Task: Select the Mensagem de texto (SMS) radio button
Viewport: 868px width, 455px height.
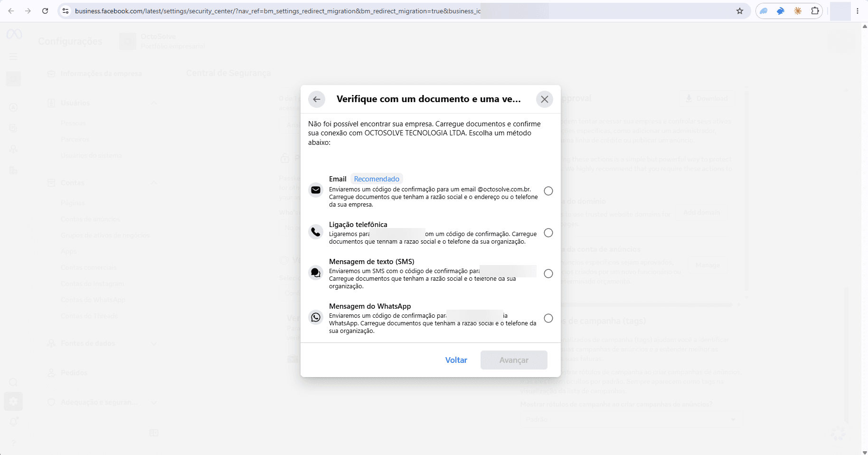Action: tap(548, 274)
